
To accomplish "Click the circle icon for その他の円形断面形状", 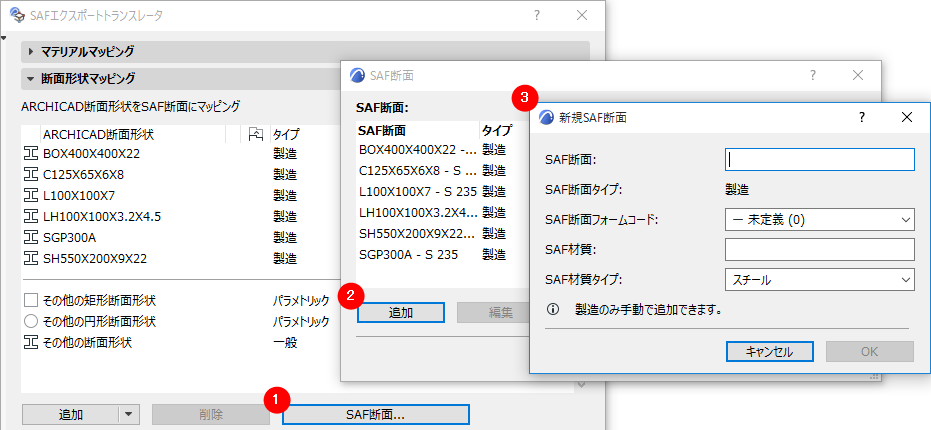I will click(x=30, y=321).
